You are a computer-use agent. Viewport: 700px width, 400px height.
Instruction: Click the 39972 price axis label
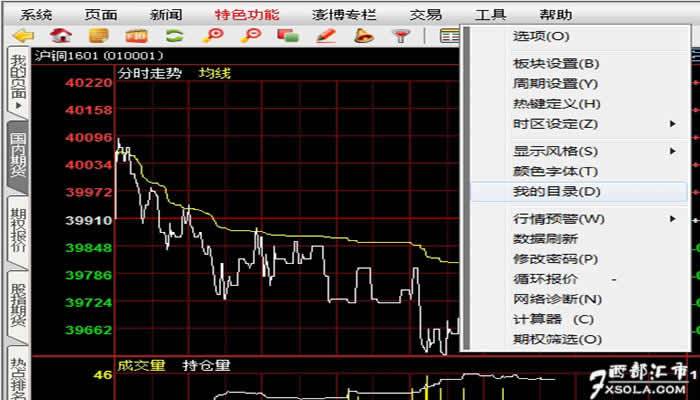pos(89,192)
